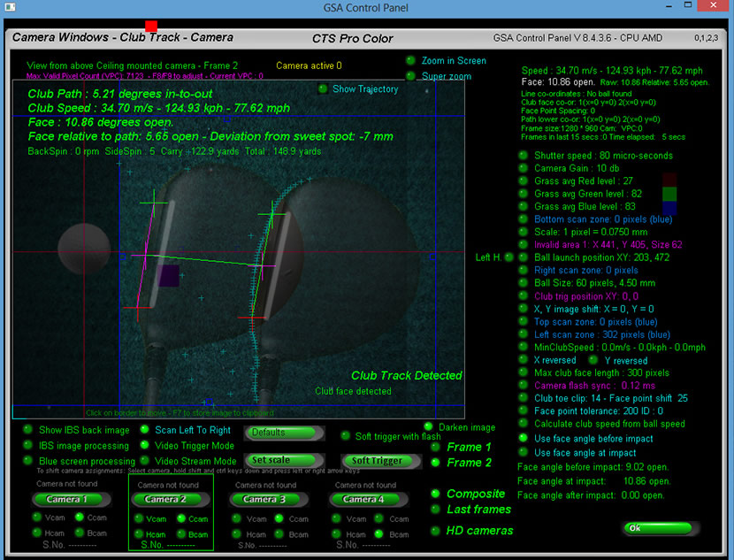Enable IBS image processing

point(27,445)
